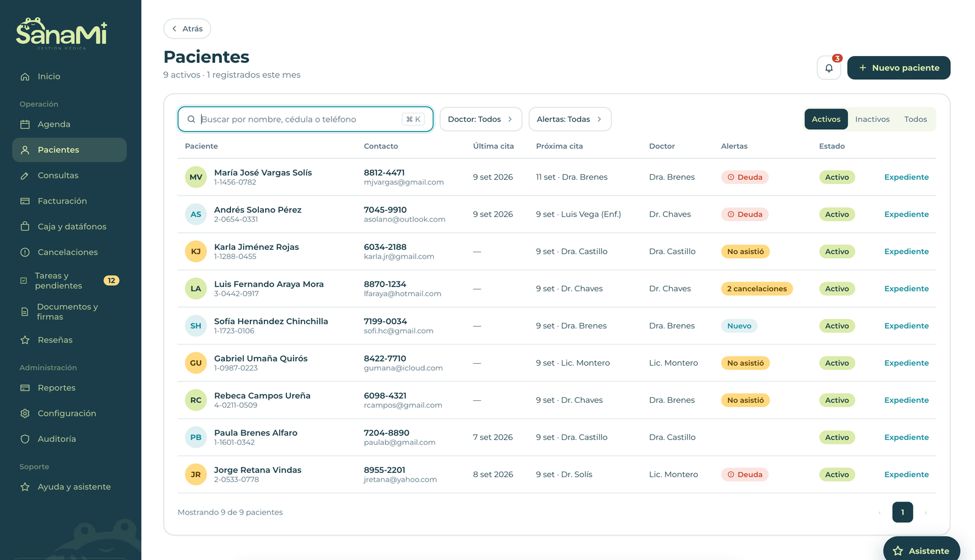Open the notifications bell icon
This screenshot has width=975, height=560.
click(829, 68)
